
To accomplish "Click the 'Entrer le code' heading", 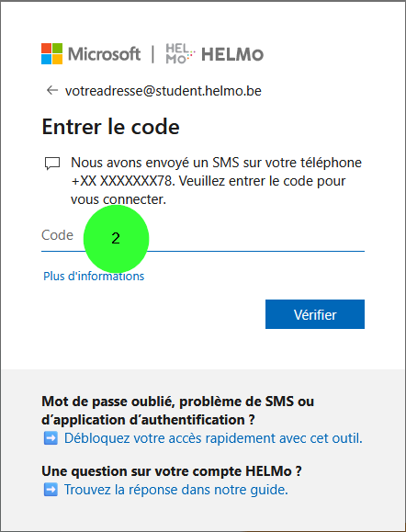I will (110, 127).
